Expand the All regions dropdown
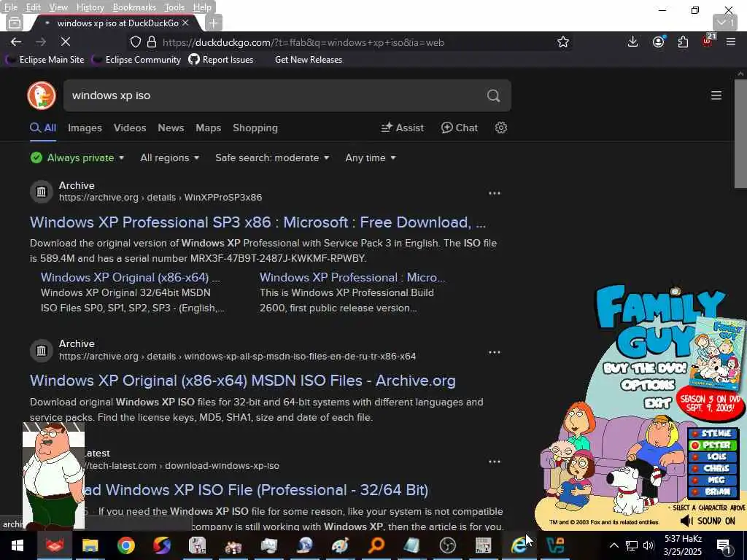Screen dimensions: 747x560 pos(169,157)
